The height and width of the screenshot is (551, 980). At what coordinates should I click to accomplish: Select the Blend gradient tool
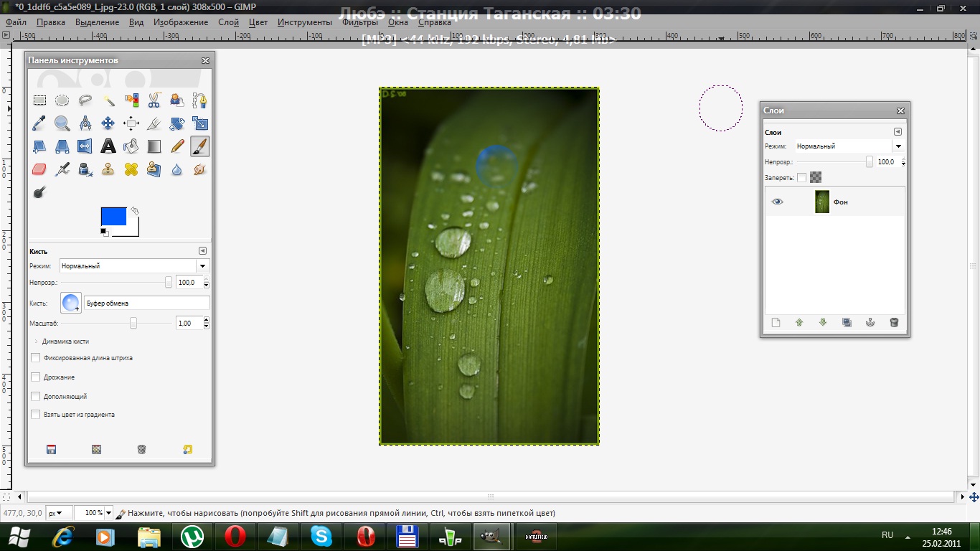click(154, 146)
